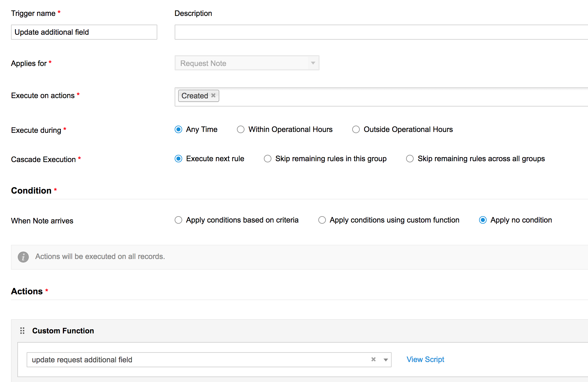Choose Skip remaining rules across all groups
588x382 pixels.
[x=410, y=159]
